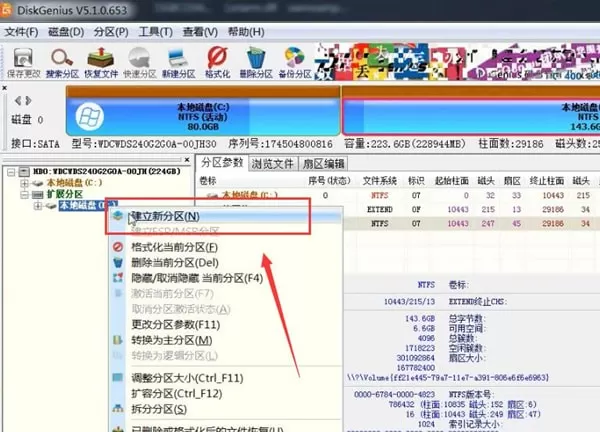Collapse the 扩展分区 tree node
The width and height of the screenshot is (600, 432).
(x=24, y=194)
